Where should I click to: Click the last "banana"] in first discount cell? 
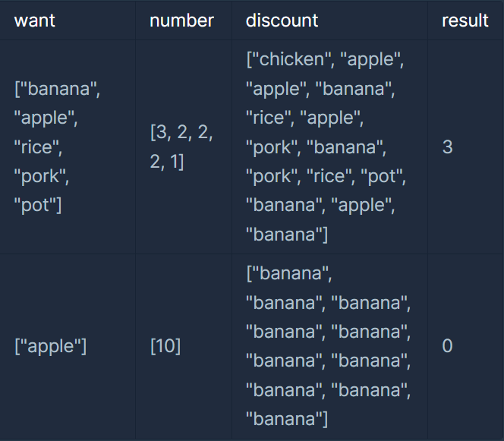click(287, 235)
